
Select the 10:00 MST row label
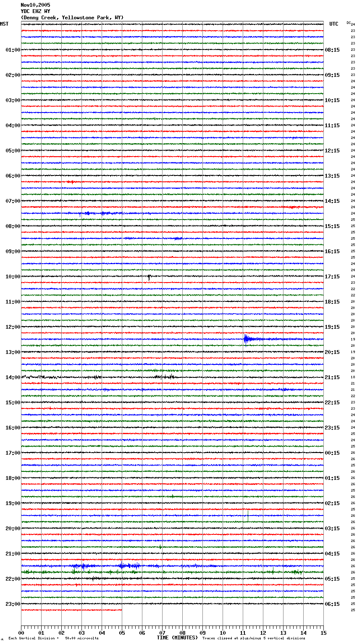coord(13,277)
